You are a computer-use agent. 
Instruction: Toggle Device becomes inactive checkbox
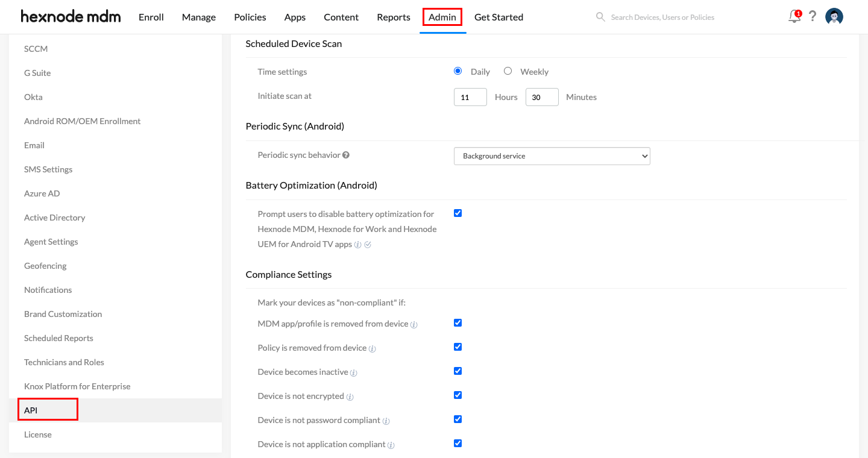[x=458, y=371]
